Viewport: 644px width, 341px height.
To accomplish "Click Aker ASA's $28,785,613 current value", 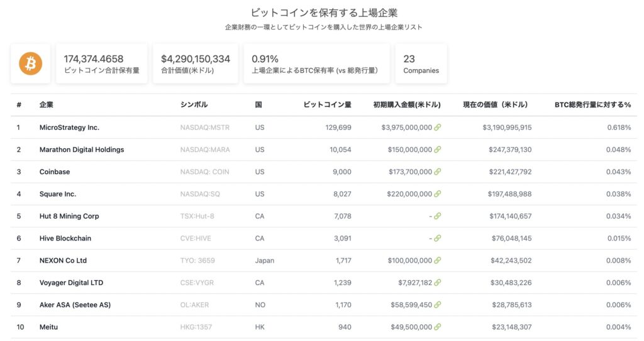I will (512, 305).
